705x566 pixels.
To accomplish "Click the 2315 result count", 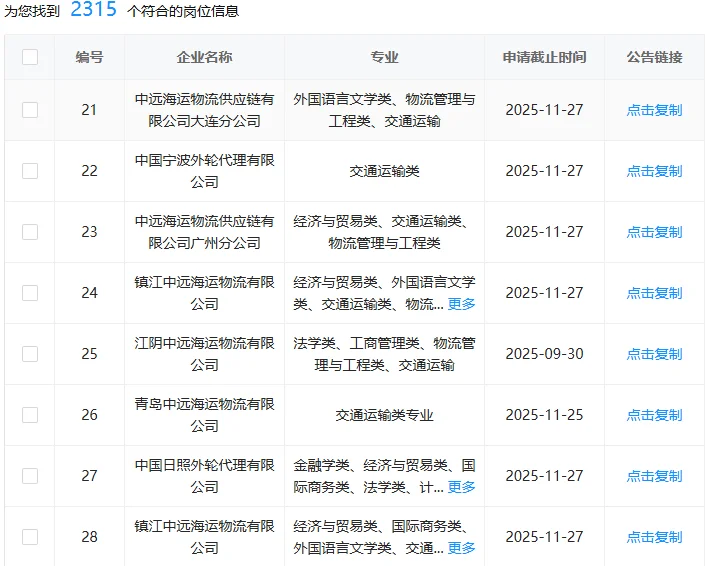I will 94,9.
